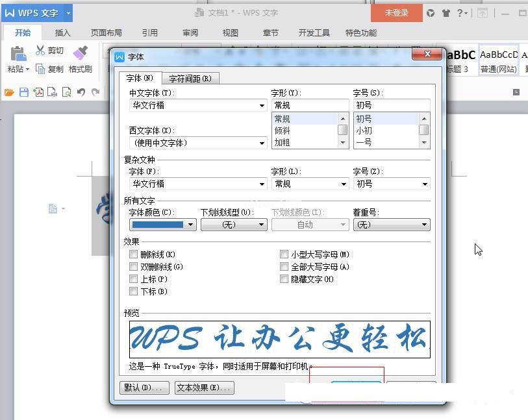
Task: Click the 文本效果 button
Action: (x=205, y=388)
